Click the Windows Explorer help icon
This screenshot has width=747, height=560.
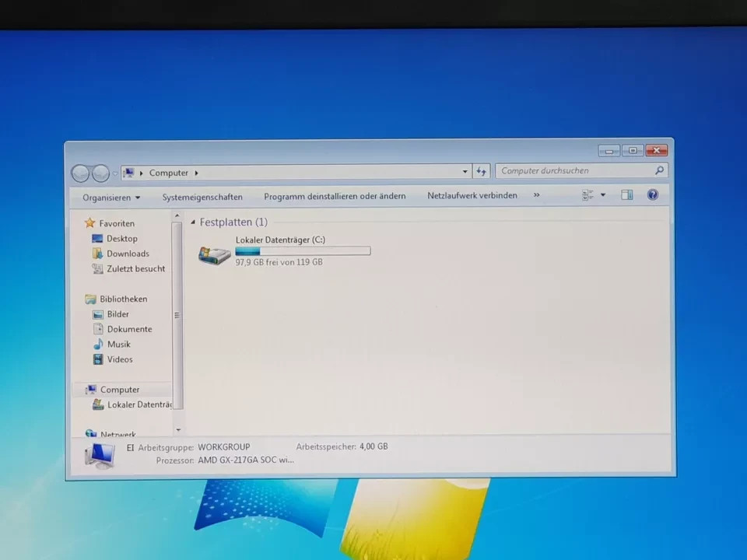(652, 195)
